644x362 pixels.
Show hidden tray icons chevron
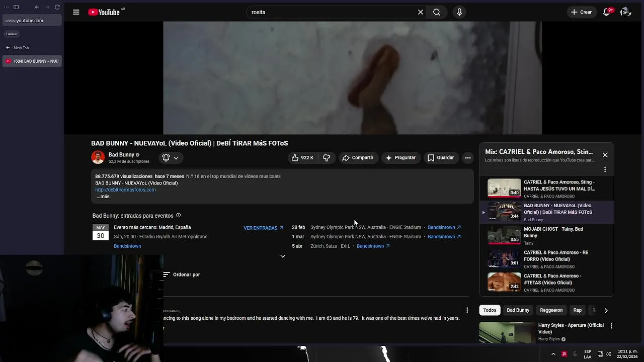coord(553,354)
